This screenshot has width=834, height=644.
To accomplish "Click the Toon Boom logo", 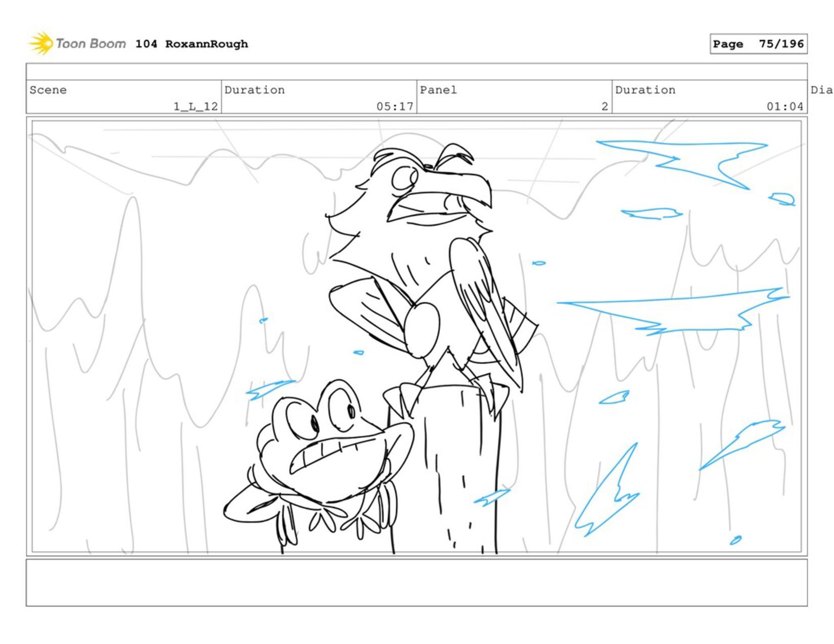I will (77, 43).
